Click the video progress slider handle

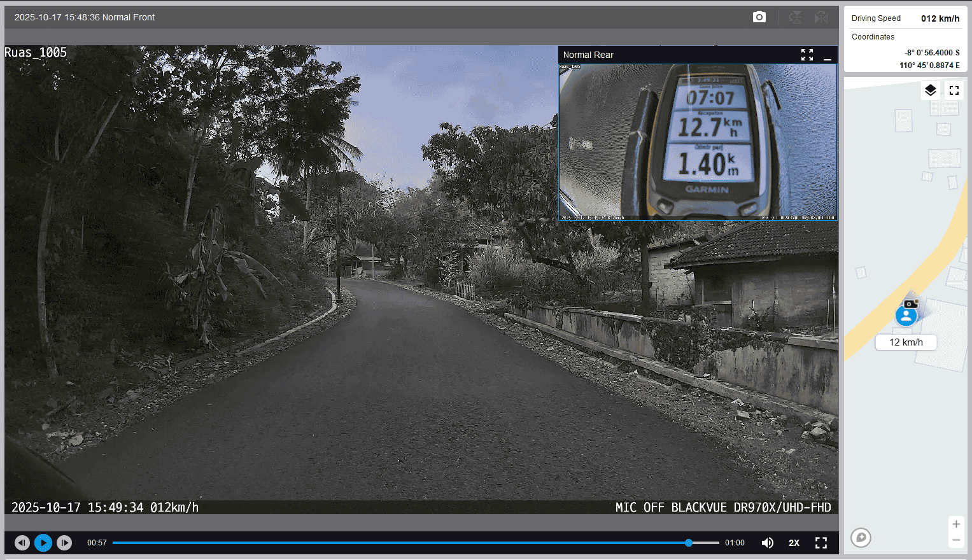click(x=689, y=543)
